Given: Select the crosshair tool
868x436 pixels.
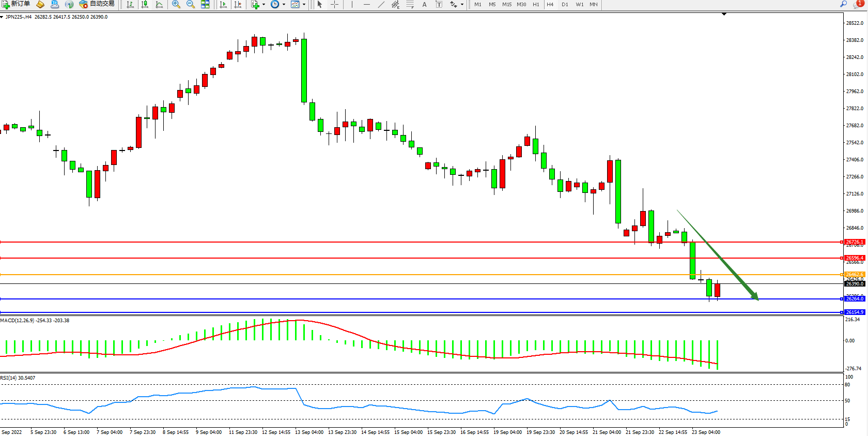Looking at the screenshot, I should click(335, 4).
